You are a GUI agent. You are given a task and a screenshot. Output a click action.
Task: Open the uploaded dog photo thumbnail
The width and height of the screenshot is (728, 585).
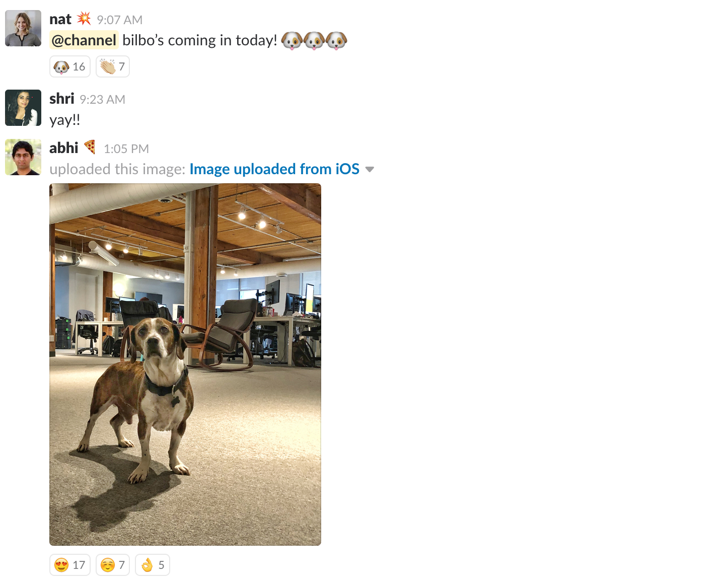185,364
